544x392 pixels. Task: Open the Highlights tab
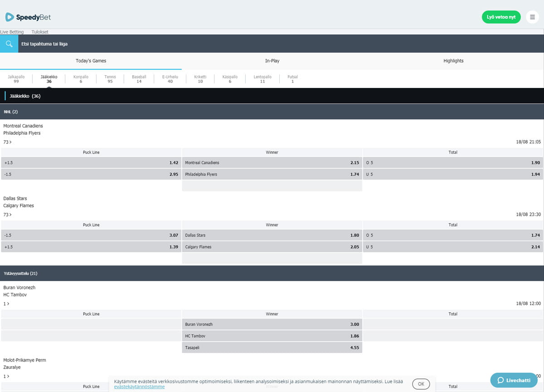point(453,61)
